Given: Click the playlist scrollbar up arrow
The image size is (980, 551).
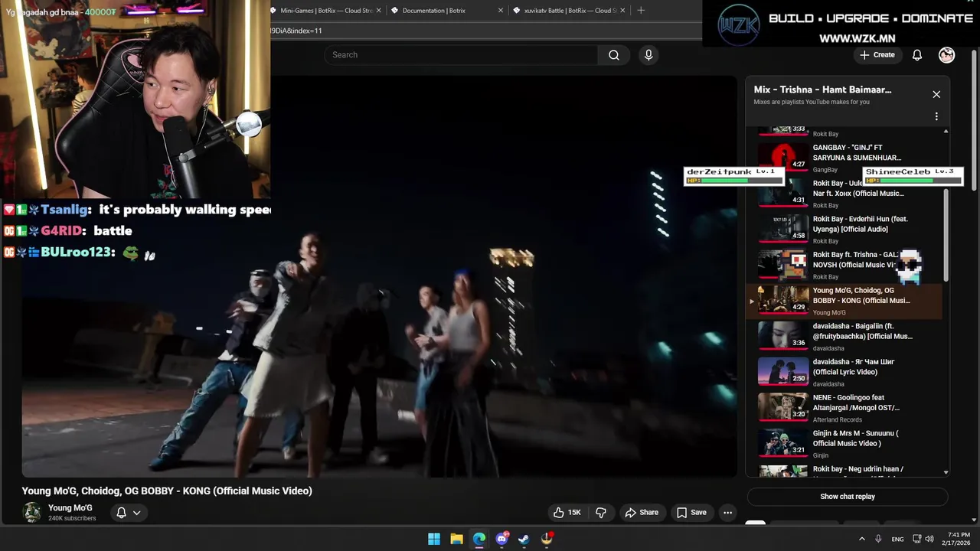Looking at the screenshot, I should point(946,132).
